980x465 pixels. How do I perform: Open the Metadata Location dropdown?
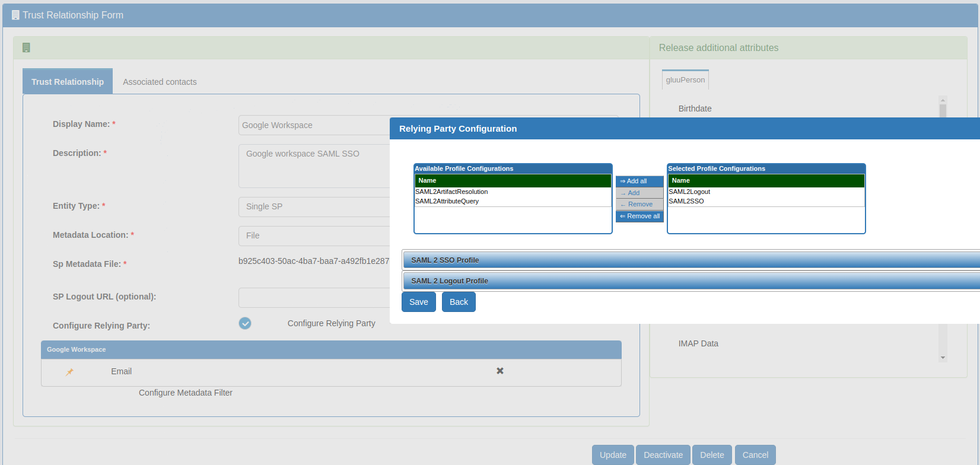click(x=314, y=235)
